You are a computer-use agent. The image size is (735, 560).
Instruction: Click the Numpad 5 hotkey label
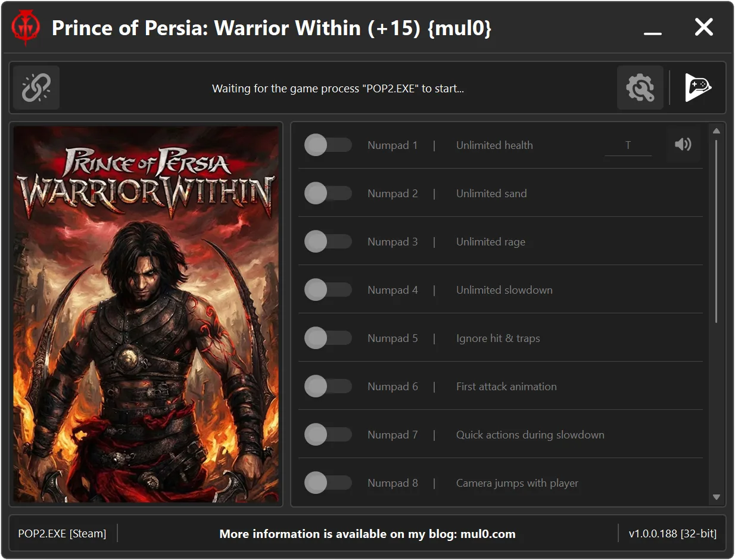click(x=393, y=338)
